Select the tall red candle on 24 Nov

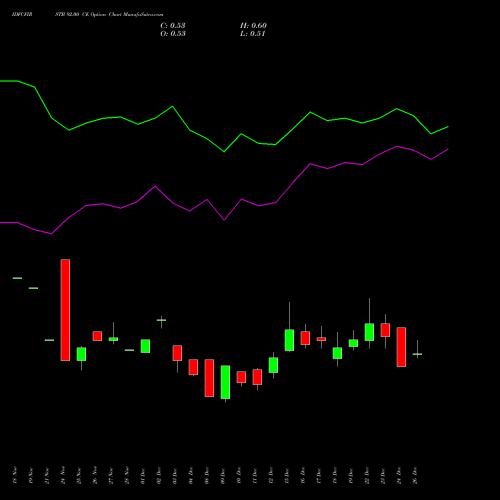pos(65,310)
